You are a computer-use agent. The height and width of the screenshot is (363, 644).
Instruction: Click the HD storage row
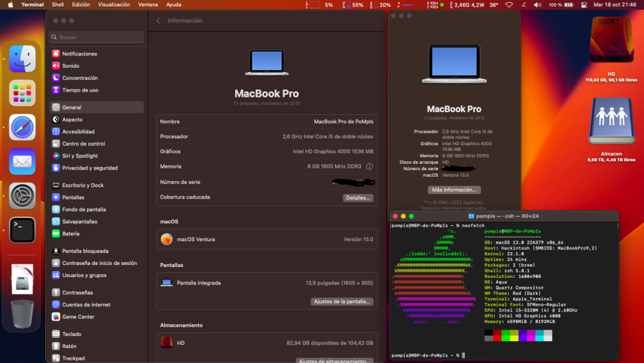[267, 343]
